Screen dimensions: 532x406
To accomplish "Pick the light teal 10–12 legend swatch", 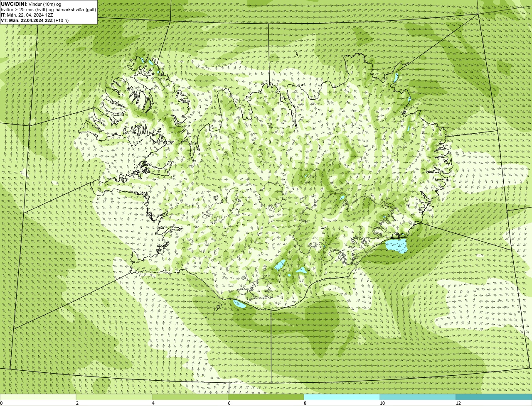I will [418, 397].
